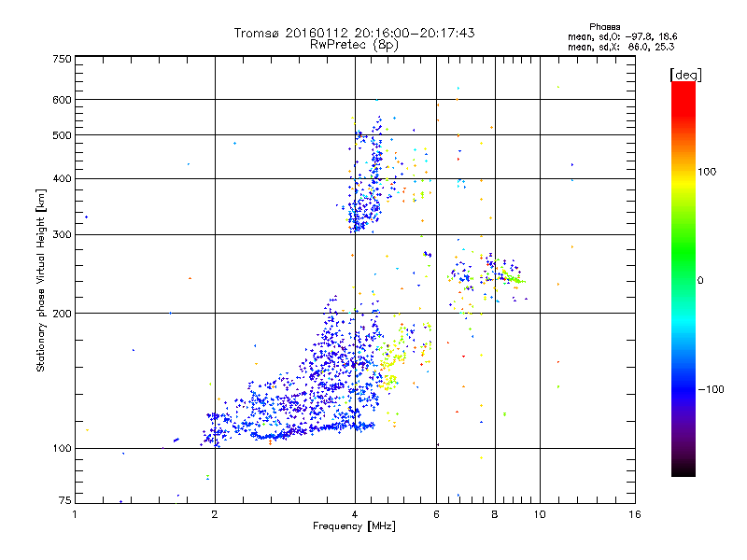This screenshot has width=747, height=560.
Task: Click the rainbow phase color bar
Action: [x=684, y=279]
